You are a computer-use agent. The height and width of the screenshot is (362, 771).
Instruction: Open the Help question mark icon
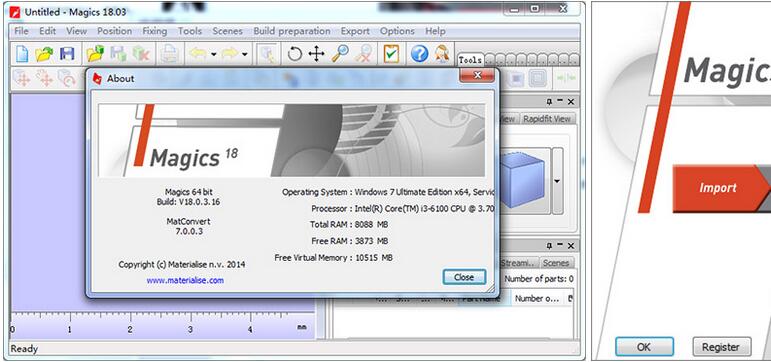[419, 54]
